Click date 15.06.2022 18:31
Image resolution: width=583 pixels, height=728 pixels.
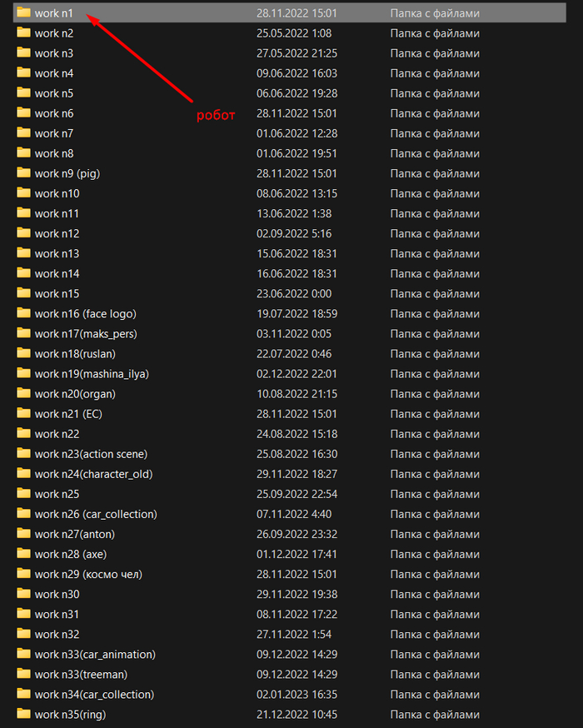click(x=297, y=253)
